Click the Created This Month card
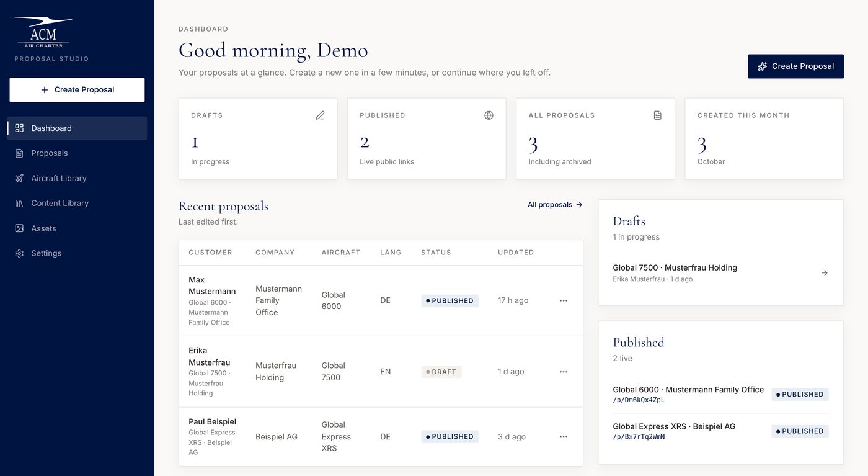This screenshot has height=476, width=868. pyautogui.click(x=764, y=139)
